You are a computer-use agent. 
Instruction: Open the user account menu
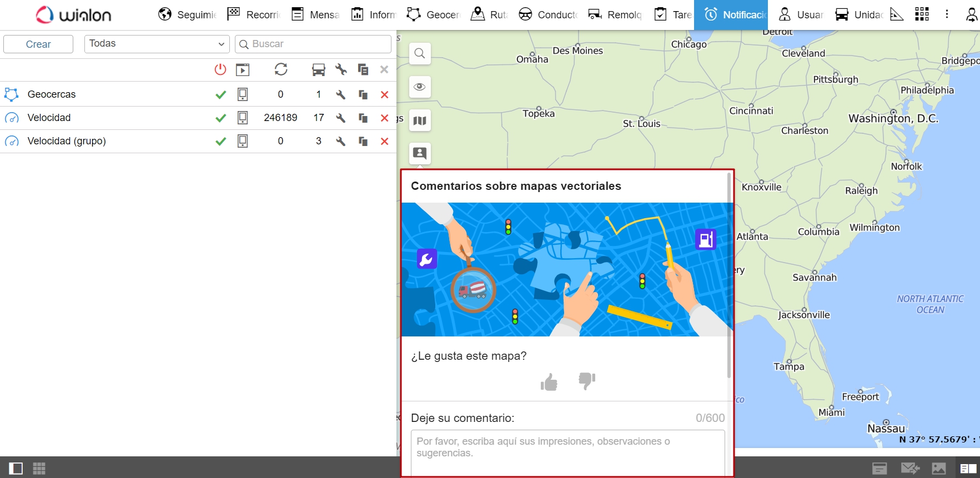point(971,14)
